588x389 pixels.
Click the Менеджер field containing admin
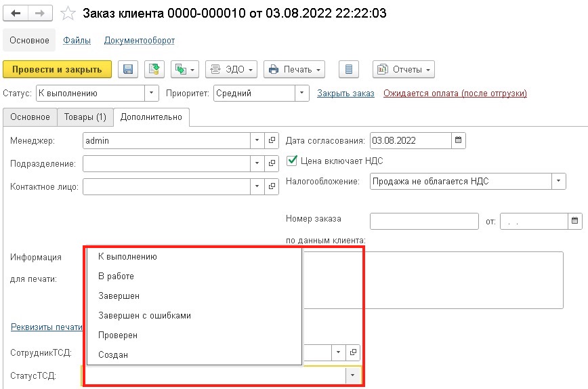click(167, 140)
